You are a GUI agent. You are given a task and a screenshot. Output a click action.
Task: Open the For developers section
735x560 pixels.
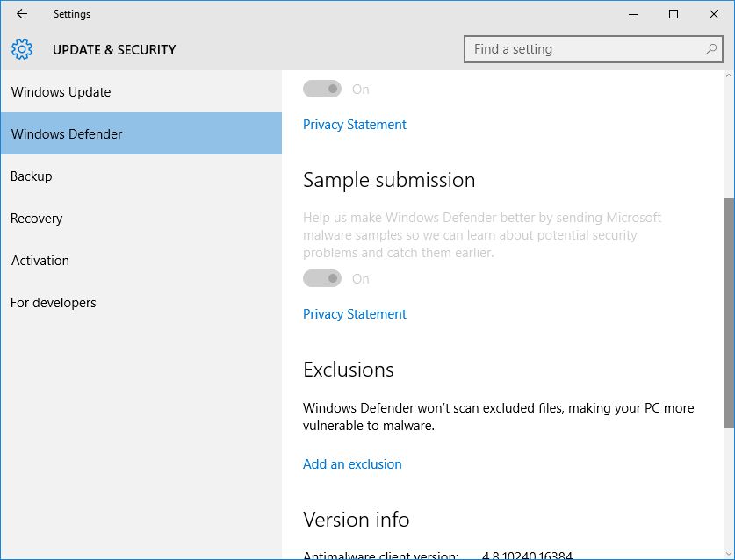click(141, 302)
